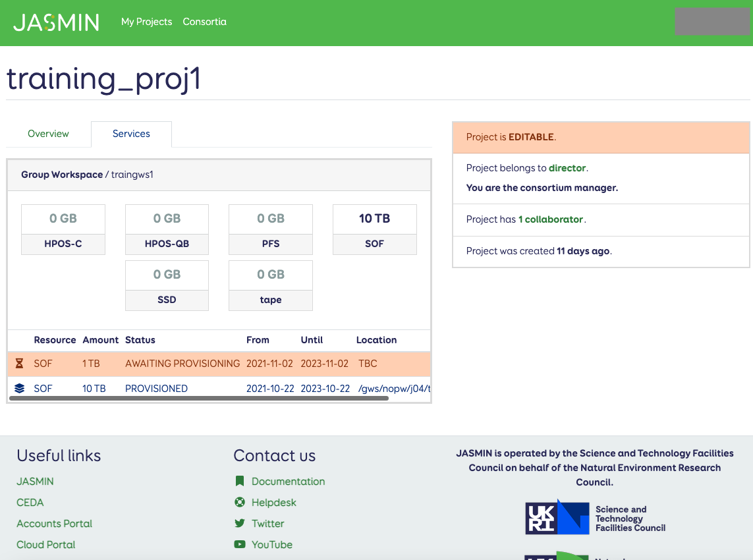Image resolution: width=753 pixels, height=560 pixels.
Task: Click the Status column header
Action: click(x=140, y=340)
